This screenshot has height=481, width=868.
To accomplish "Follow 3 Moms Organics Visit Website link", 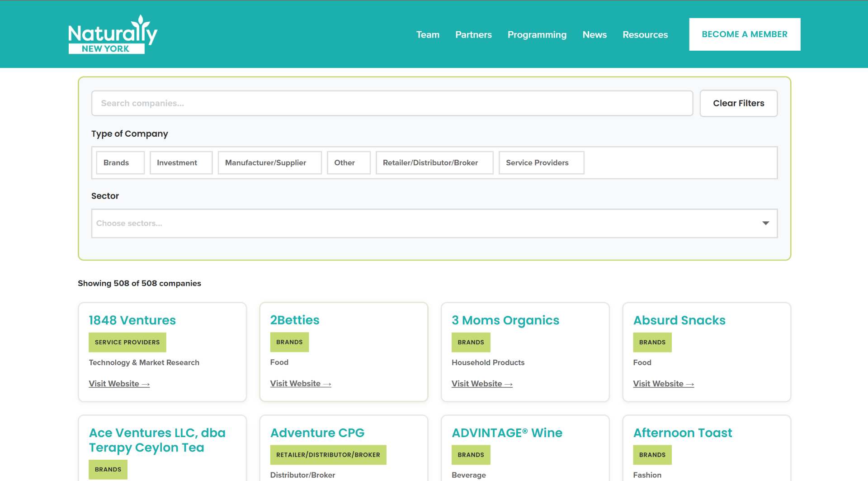I will (482, 384).
